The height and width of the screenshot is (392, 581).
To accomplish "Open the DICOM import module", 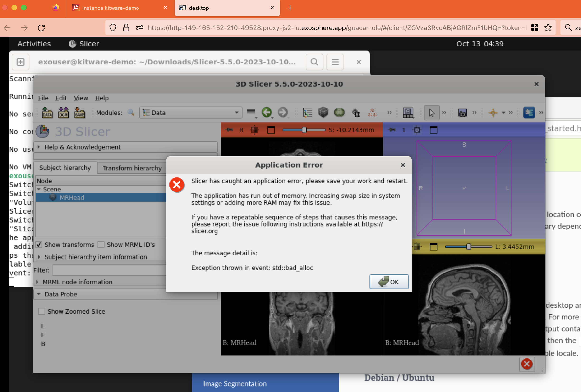I will [x=63, y=112].
